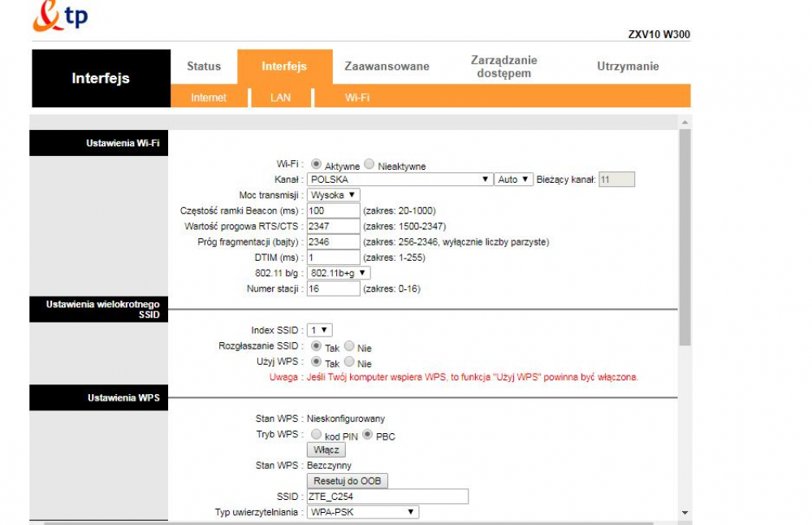Disable Użyj WPS by selecting Nie
812x525 pixels.
click(x=349, y=362)
